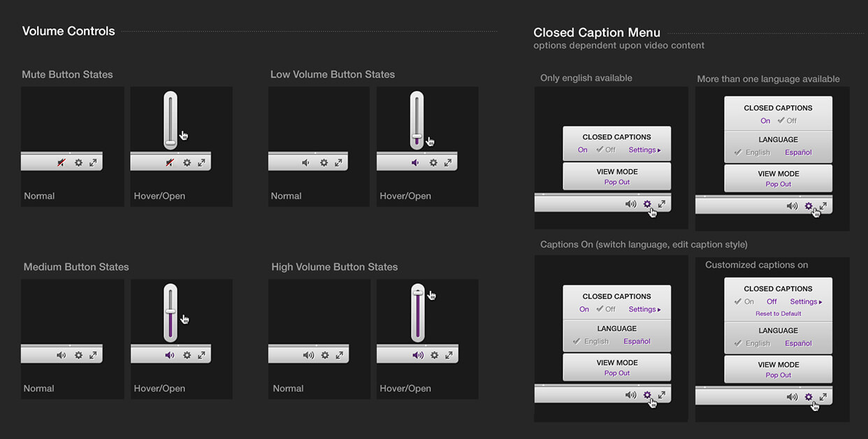Turn captions On in the Only English menu
This screenshot has height=439, width=868.
point(583,149)
